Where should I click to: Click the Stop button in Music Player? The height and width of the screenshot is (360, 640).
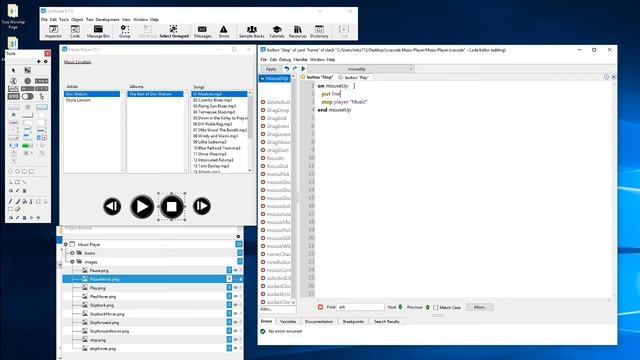coord(171,207)
